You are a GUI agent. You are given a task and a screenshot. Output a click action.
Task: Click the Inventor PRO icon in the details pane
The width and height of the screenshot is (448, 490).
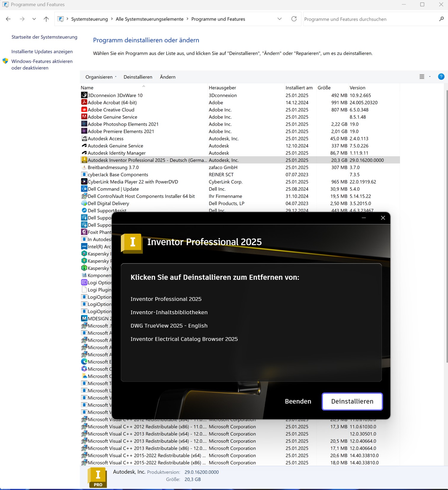(97, 478)
